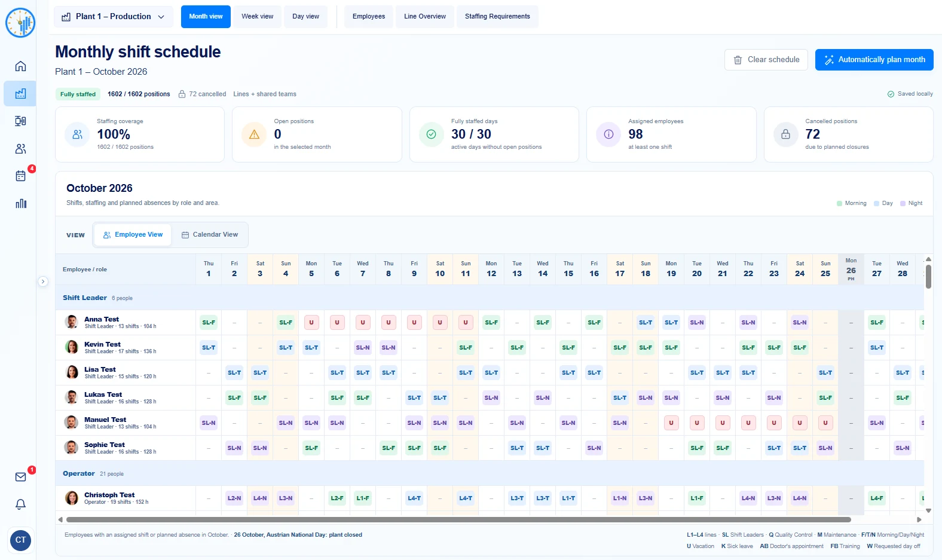942x560 pixels.
Task: Open the notifications bell icon
Action: [x=20, y=504]
